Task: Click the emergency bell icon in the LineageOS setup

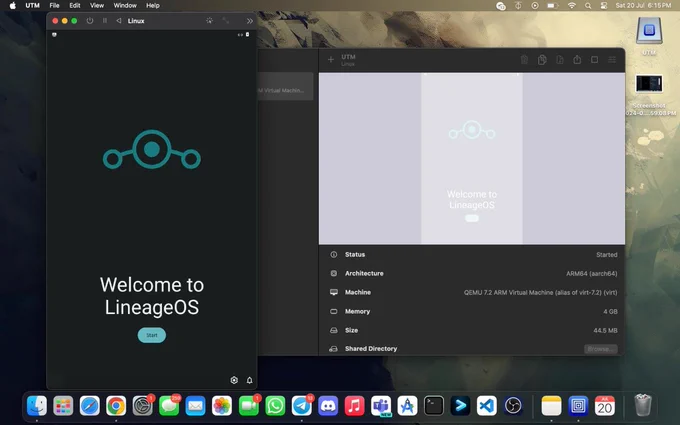Action: (249, 380)
